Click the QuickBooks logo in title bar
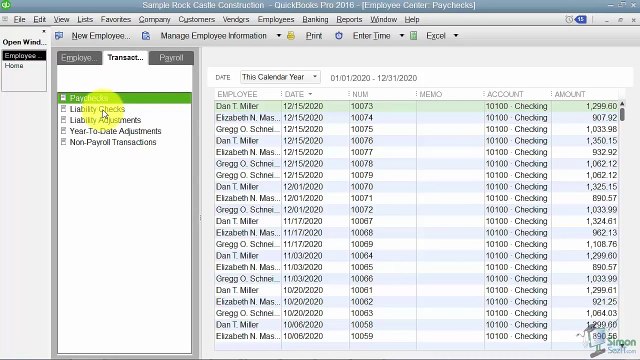 coord(6,5)
